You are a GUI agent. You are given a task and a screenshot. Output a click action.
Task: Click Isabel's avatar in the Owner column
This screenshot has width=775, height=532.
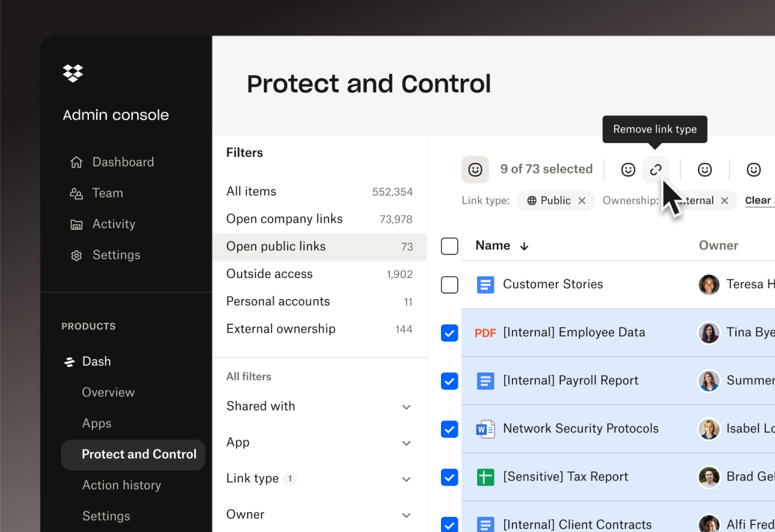pos(709,429)
